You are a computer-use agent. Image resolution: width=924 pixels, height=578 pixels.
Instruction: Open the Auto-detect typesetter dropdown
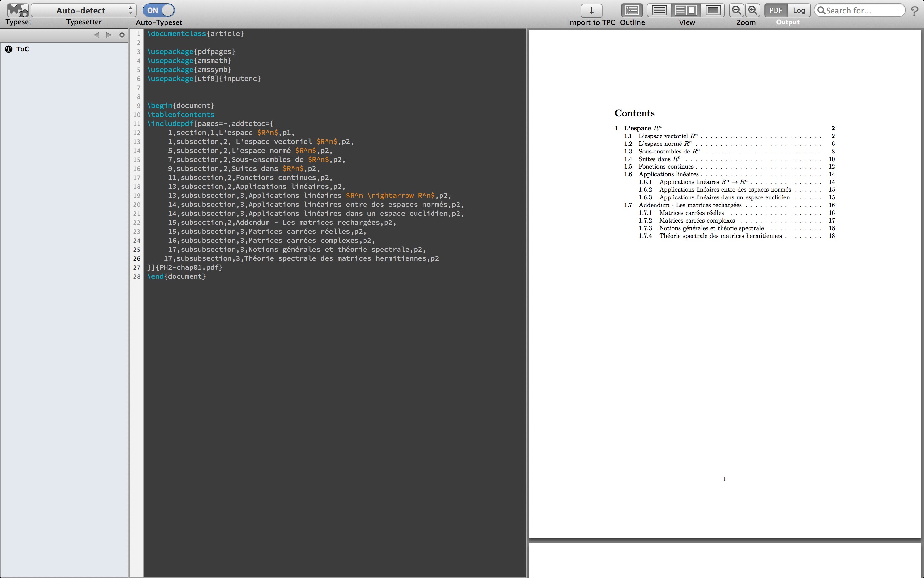coord(84,10)
